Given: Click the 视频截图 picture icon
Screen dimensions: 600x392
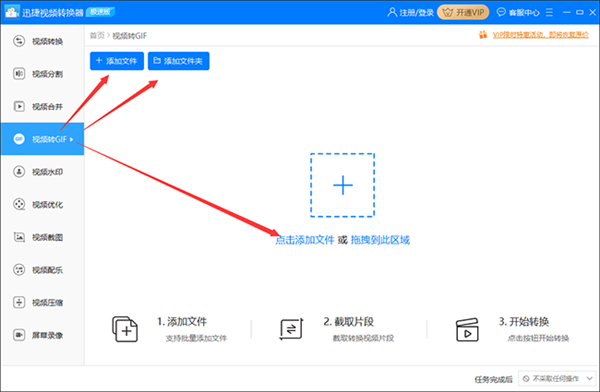Looking at the screenshot, I should pyautogui.click(x=19, y=237).
